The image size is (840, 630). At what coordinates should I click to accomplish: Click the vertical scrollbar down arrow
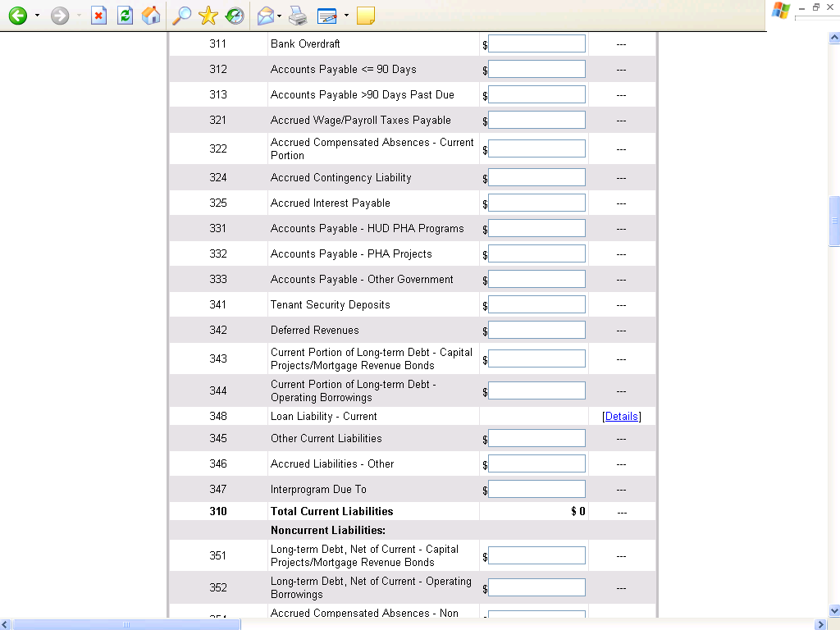[x=834, y=610]
